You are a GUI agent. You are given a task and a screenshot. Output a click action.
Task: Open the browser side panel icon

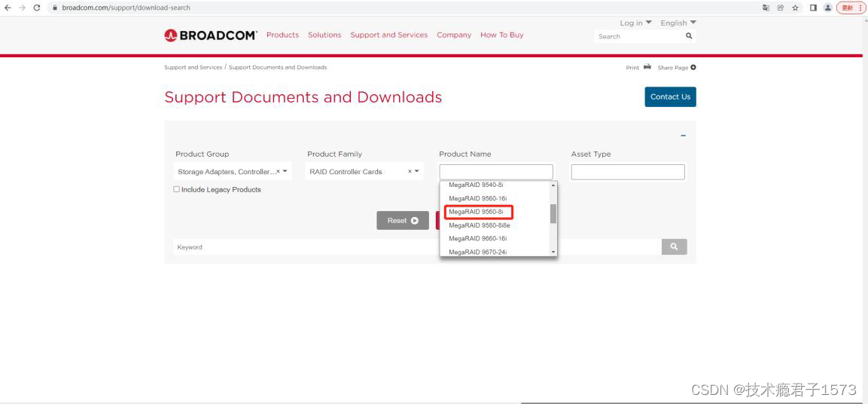coord(813,8)
